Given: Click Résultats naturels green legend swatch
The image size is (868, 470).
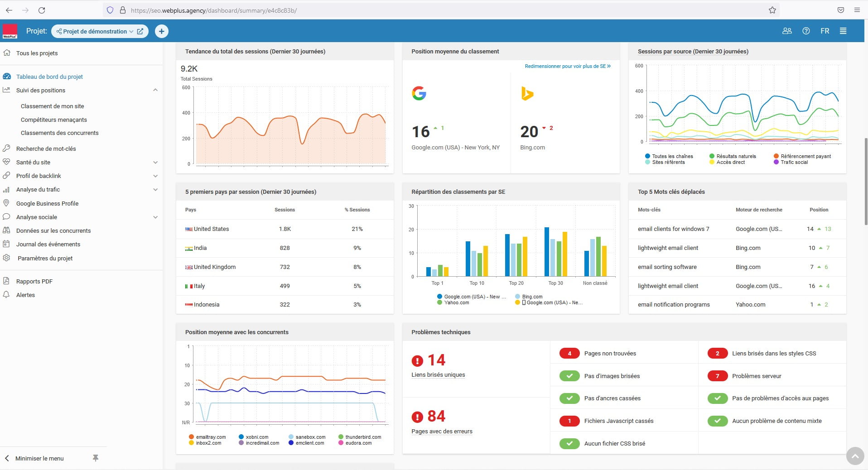Looking at the screenshot, I should pos(712,156).
